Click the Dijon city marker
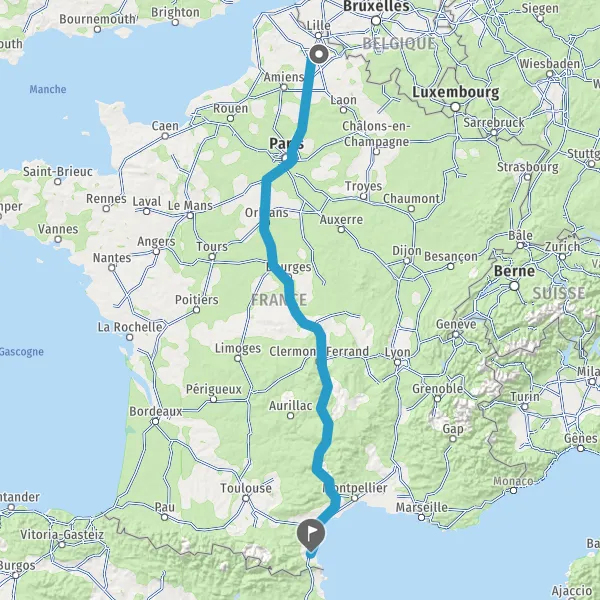Viewport: 600px width, 600px height. [x=407, y=261]
